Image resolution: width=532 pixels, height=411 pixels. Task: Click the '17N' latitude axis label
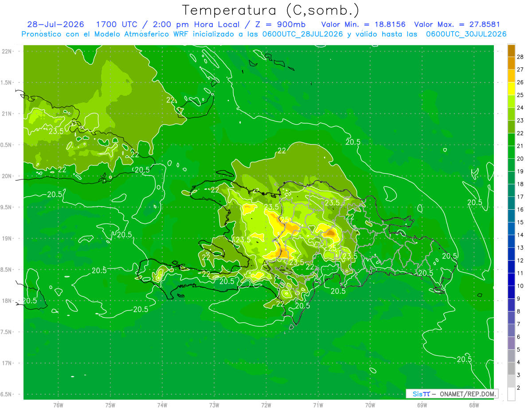click(7, 363)
